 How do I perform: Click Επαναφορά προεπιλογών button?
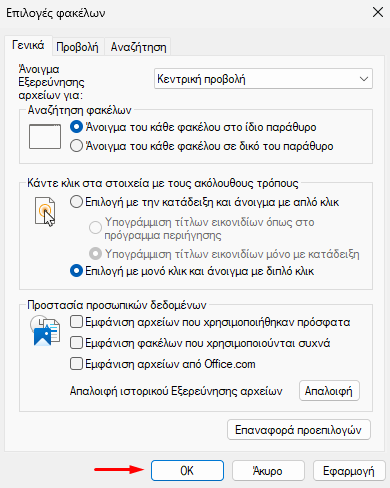point(299,430)
